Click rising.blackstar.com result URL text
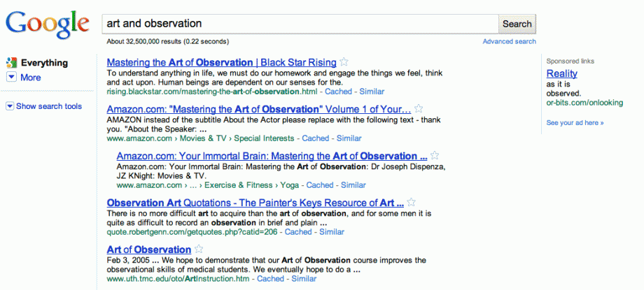The width and height of the screenshot is (644, 290). pyautogui.click(x=212, y=92)
